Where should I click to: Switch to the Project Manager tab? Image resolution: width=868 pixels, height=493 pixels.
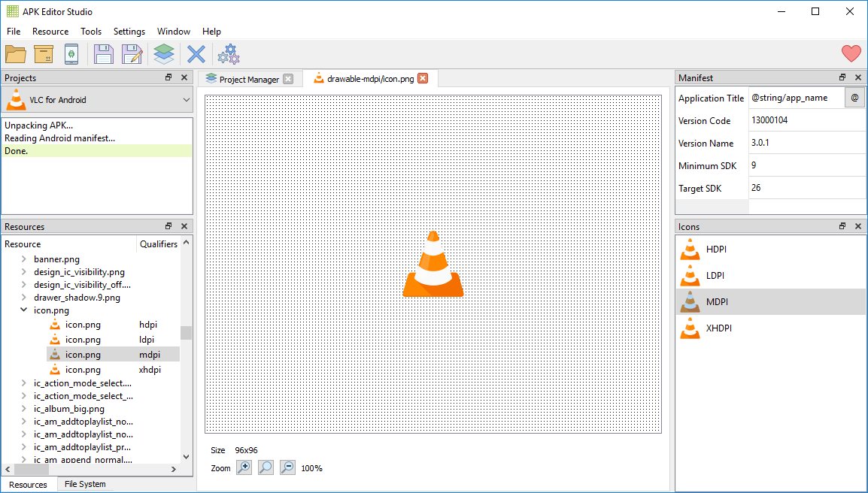249,77
